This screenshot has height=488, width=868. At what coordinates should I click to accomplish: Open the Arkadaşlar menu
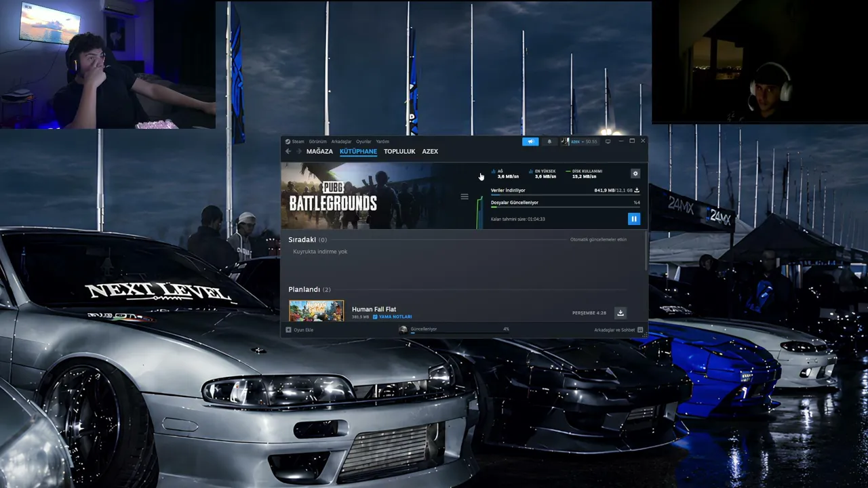click(x=341, y=142)
